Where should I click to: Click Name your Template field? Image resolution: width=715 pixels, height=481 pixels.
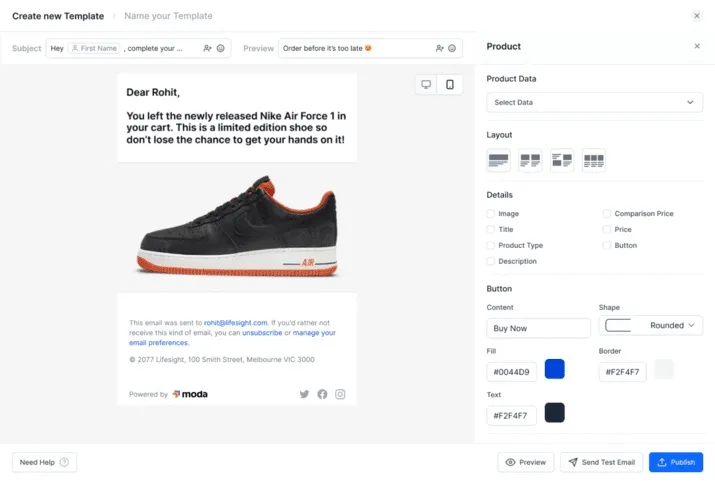click(168, 16)
